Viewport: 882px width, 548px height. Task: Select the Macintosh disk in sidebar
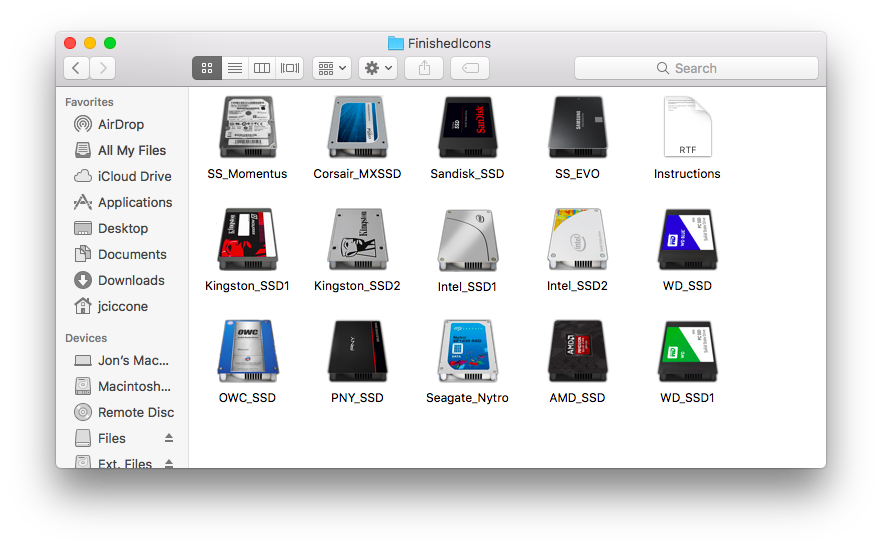[x=121, y=386]
